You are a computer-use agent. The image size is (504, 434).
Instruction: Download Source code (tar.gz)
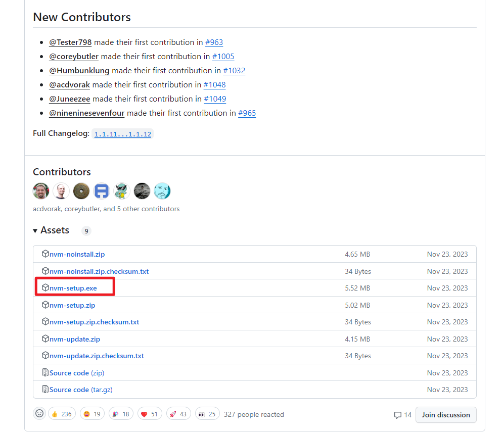click(x=81, y=390)
